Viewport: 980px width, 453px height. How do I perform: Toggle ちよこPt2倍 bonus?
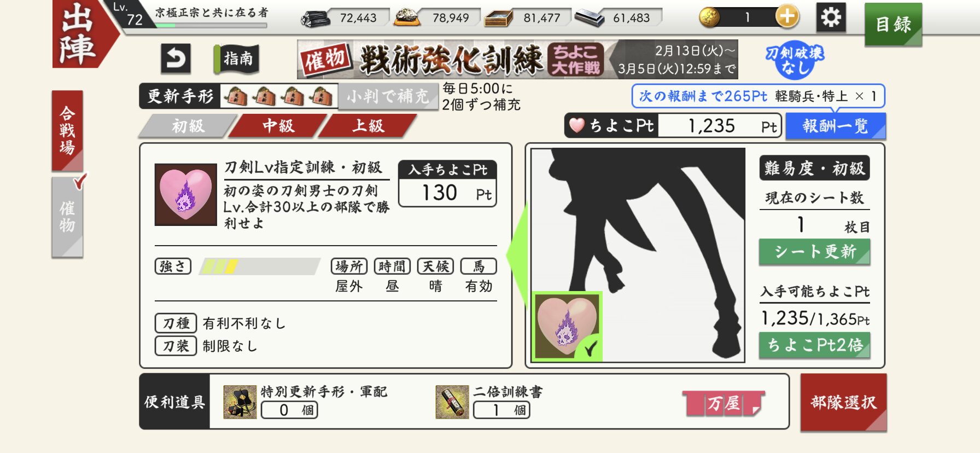coord(814,345)
